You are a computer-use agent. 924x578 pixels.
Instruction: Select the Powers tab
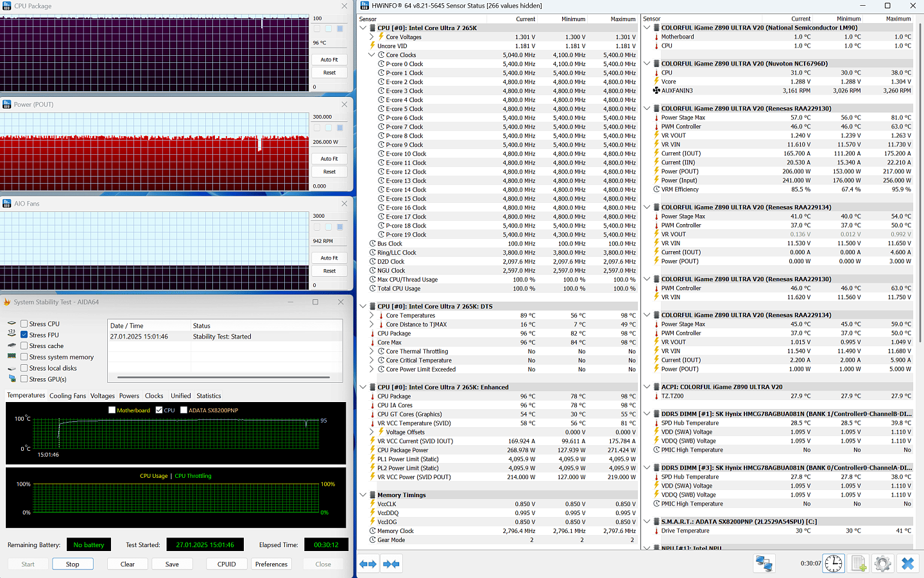129,396
